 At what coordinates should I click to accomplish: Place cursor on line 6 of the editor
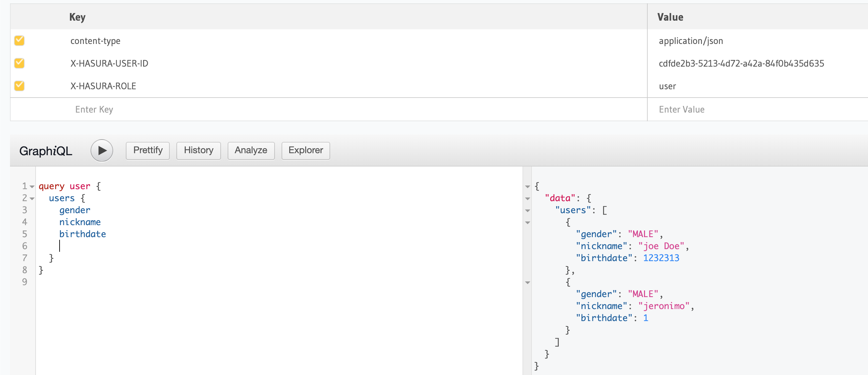tap(67, 246)
